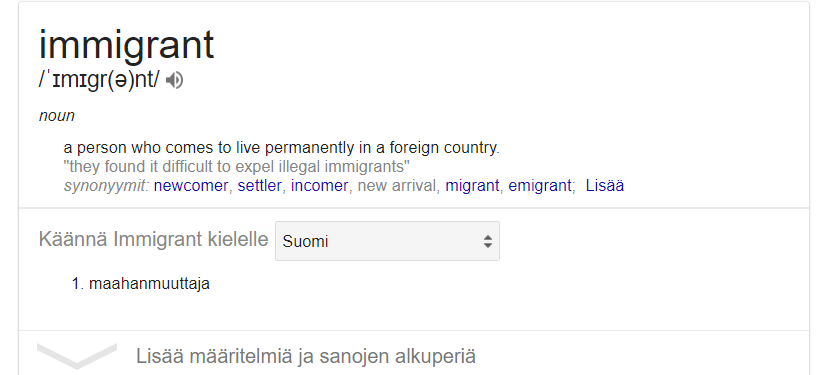Open the Suomi language dropdown
The width and height of the screenshot is (820, 375).
point(387,241)
